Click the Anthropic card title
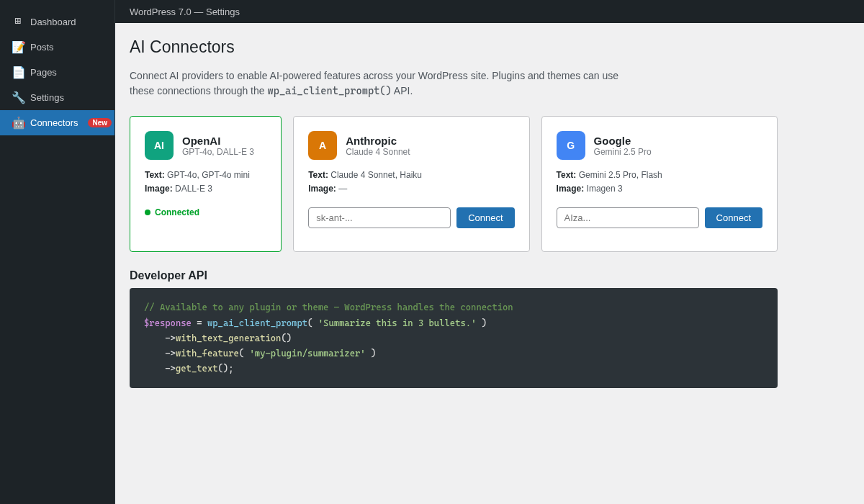Screen dimensions: 864x504 (x=371, y=140)
